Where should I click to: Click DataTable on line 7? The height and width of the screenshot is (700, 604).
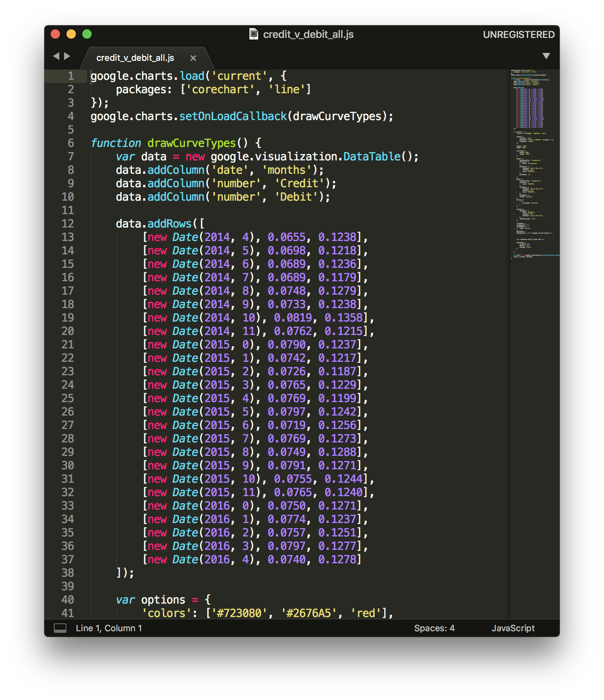point(372,156)
